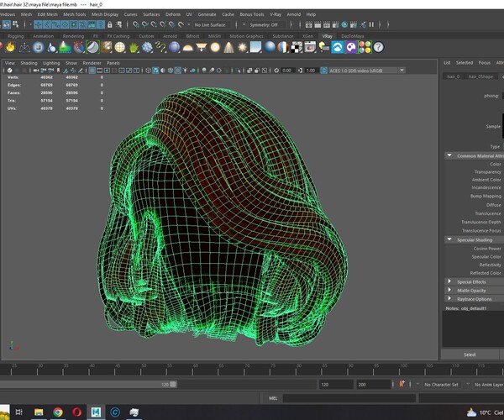This screenshot has height=420, width=504.
Task: Click the Focus menu in Attribute Editor
Action: (x=485, y=63)
